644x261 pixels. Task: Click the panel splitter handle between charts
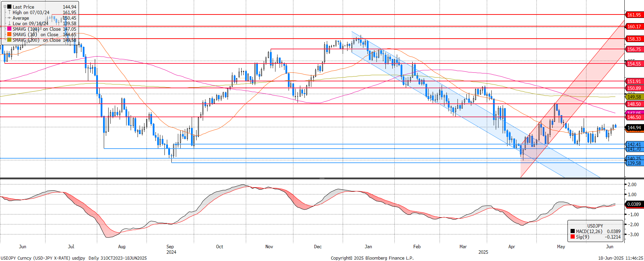pos(322,178)
